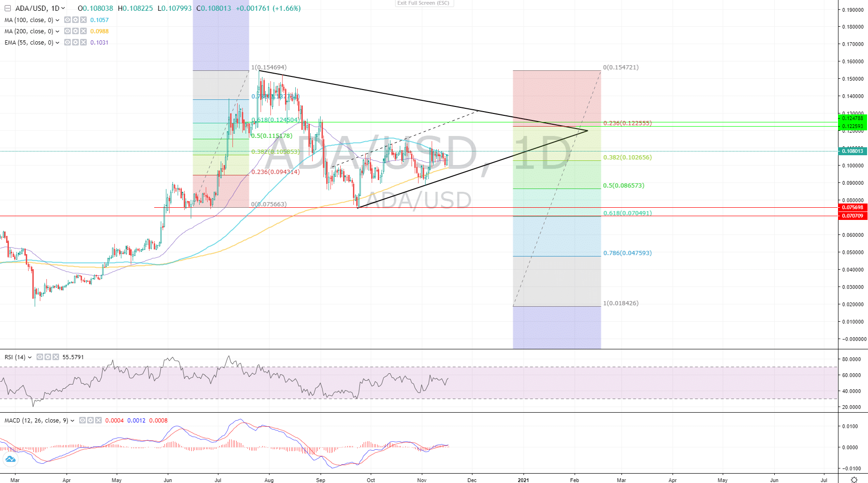Expand the MA (100, close, 0) indicator menu
The height and width of the screenshot is (483, 868).
pos(57,20)
